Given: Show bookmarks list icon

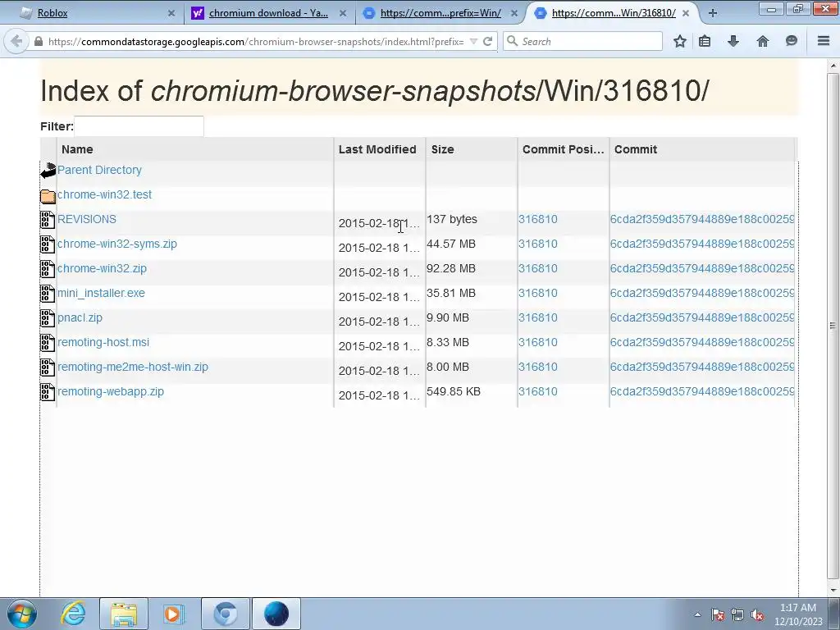Looking at the screenshot, I should click(x=705, y=41).
